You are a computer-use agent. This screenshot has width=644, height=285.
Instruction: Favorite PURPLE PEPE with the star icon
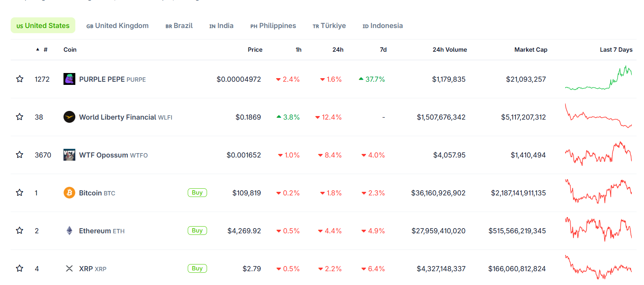click(20, 79)
